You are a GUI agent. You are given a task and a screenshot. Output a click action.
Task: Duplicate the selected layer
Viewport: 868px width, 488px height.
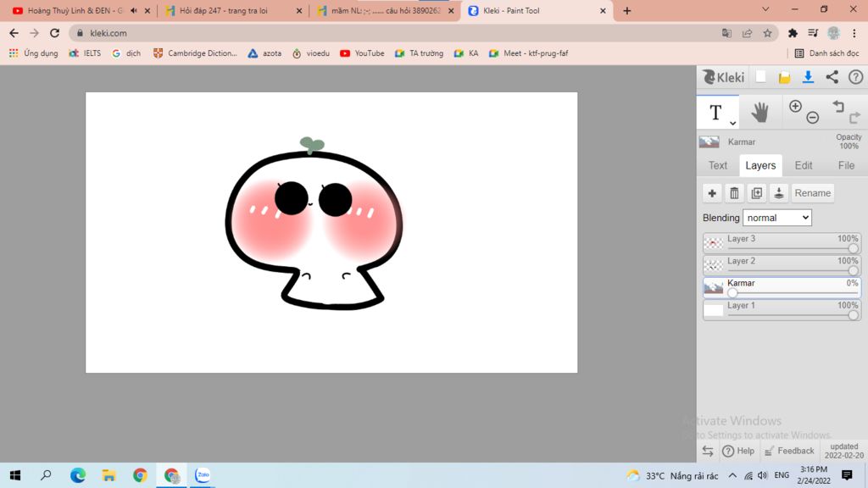tap(756, 193)
